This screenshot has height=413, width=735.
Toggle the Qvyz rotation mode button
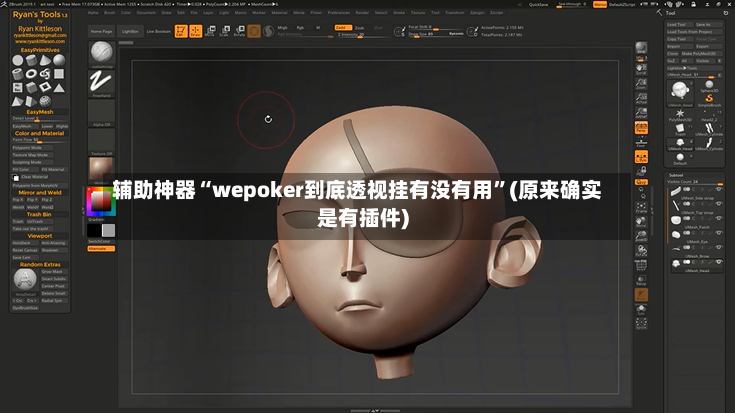click(641, 182)
